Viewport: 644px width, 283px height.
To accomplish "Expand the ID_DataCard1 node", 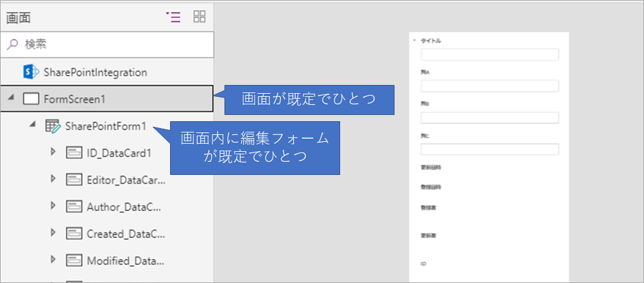I will pyautogui.click(x=53, y=152).
